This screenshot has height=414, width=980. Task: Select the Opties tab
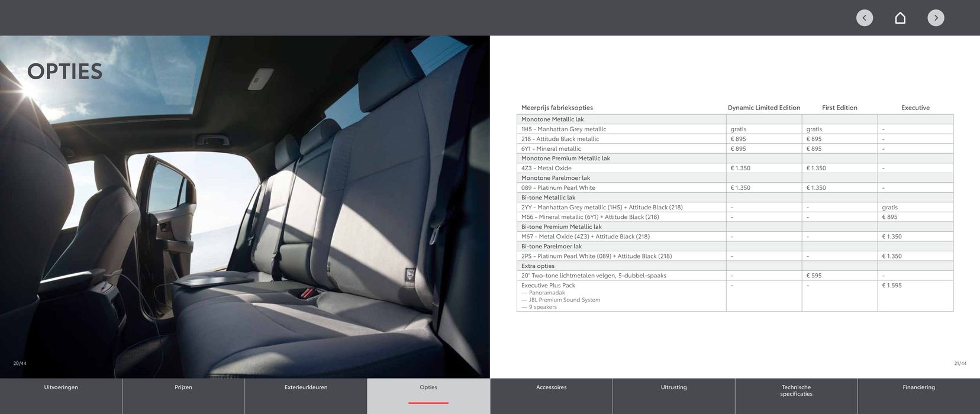pyautogui.click(x=428, y=388)
